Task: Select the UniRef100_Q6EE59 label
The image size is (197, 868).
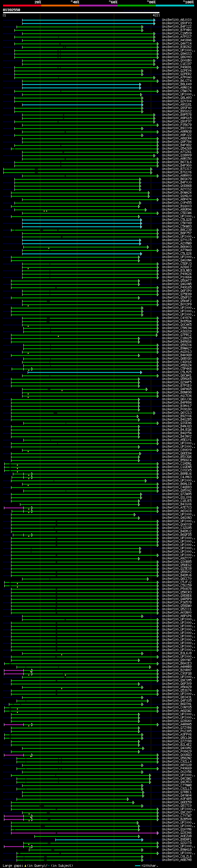Action: pyautogui.click(x=177, y=802)
